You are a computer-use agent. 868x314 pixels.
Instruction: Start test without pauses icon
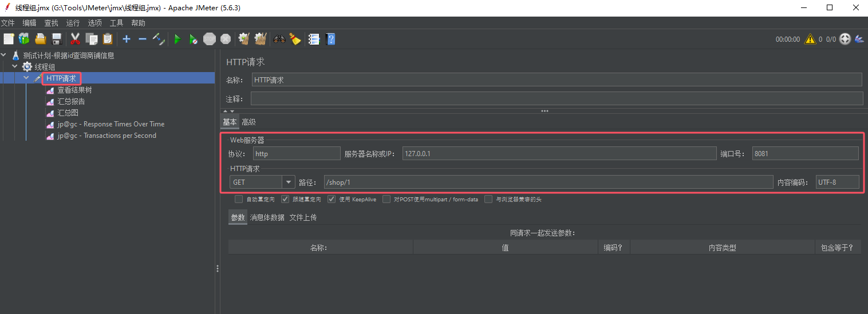[194, 39]
